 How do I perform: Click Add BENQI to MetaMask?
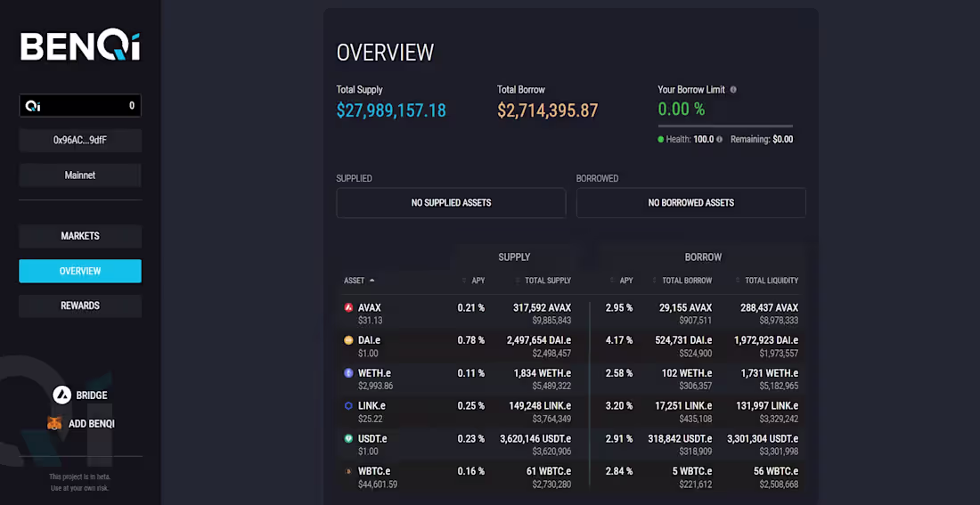(81, 424)
